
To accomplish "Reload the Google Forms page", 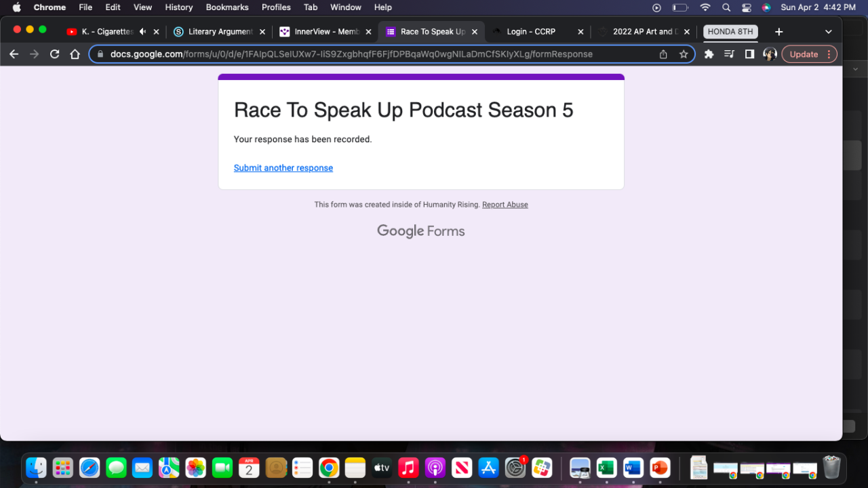I will click(54, 54).
